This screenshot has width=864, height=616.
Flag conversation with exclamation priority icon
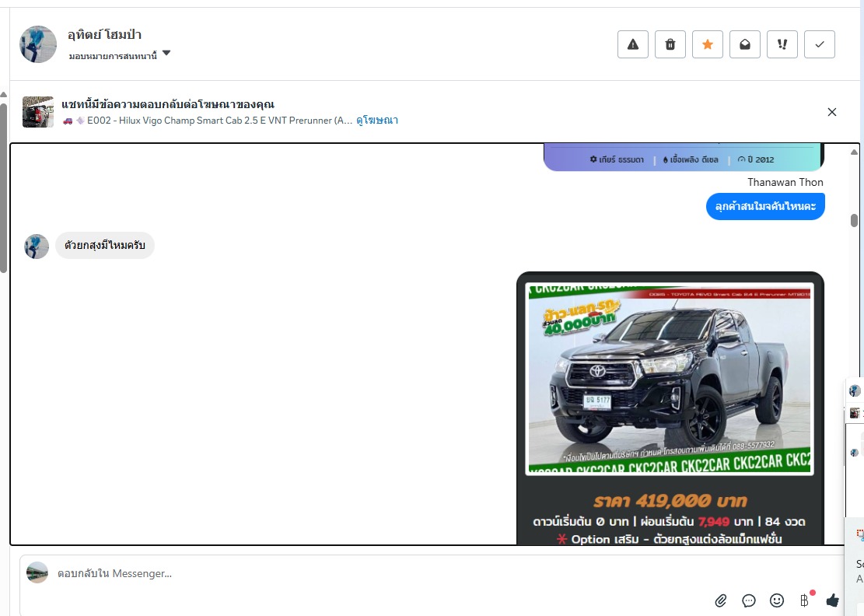pyautogui.click(x=782, y=44)
